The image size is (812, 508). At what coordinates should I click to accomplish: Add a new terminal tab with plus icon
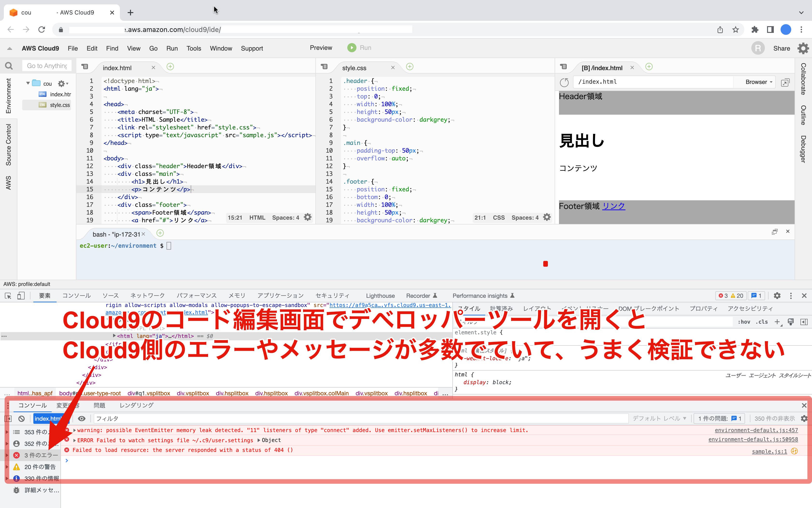point(160,233)
